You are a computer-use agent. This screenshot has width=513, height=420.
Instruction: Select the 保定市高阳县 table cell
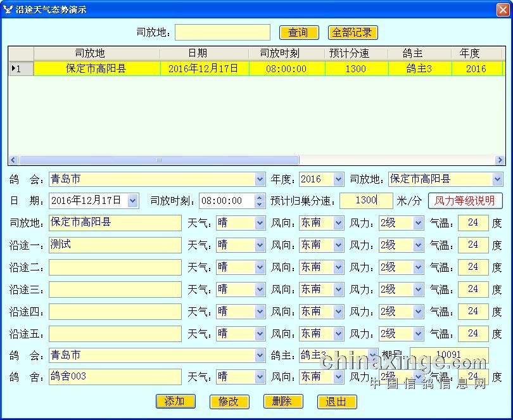[x=97, y=69]
